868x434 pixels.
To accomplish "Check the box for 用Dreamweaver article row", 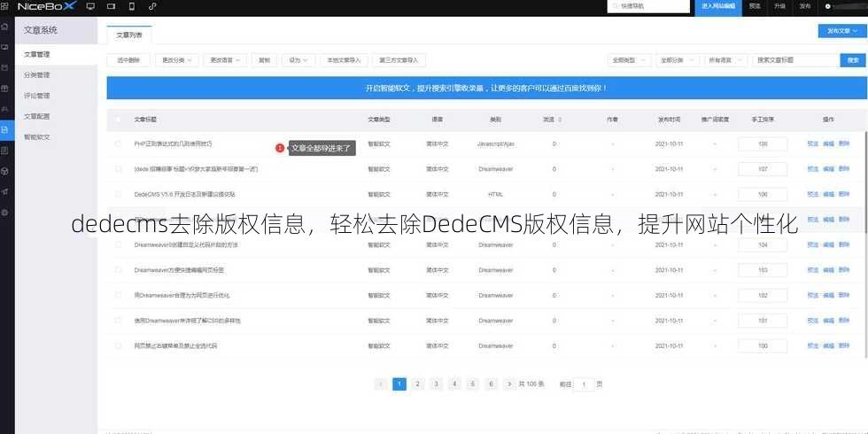I will click(118, 295).
